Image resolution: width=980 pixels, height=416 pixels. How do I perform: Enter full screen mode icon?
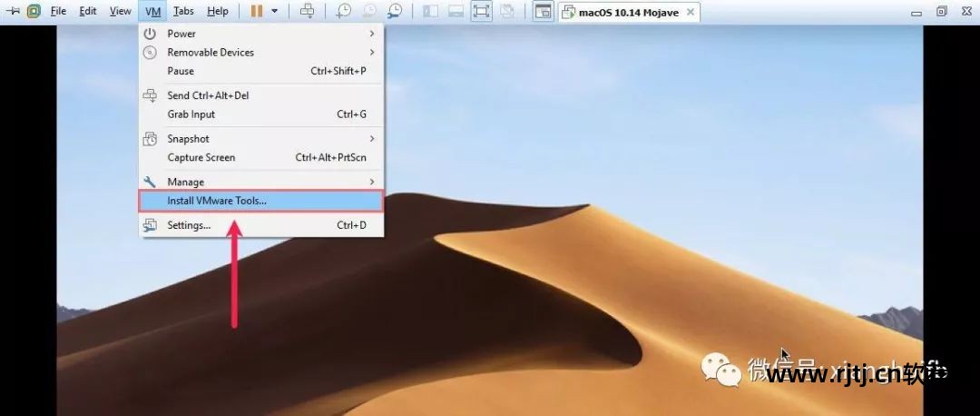coord(481,11)
